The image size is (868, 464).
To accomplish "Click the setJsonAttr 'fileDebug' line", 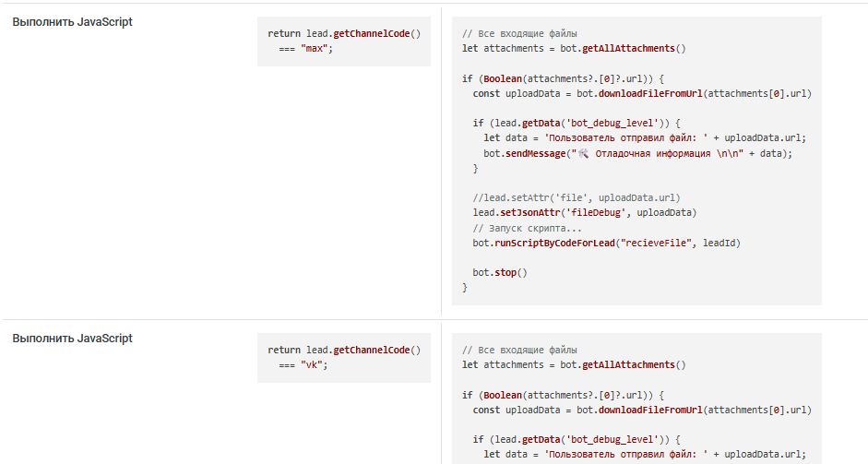I will [x=585, y=212].
